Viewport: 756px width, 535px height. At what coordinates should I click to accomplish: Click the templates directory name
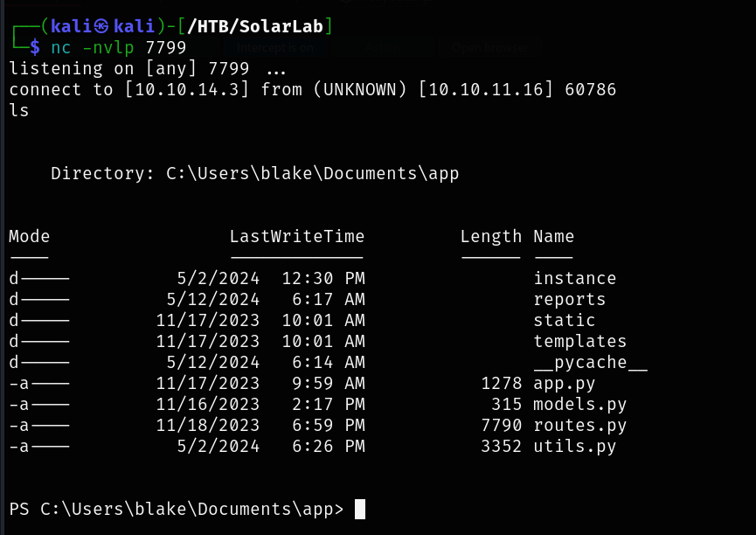tap(579, 342)
